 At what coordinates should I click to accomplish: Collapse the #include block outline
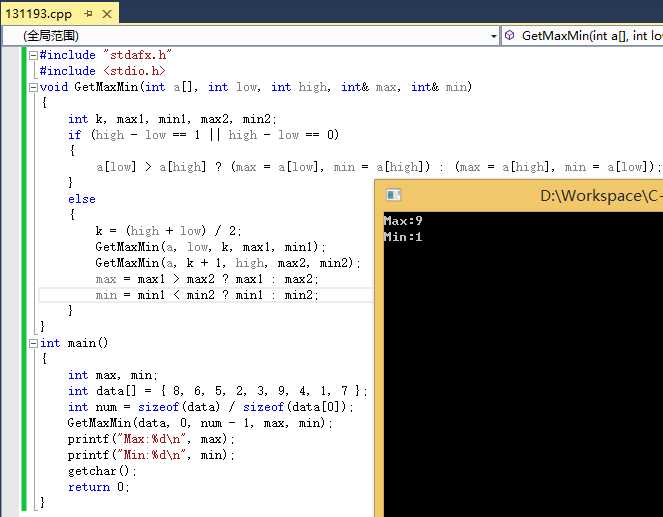tap(33, 55)
